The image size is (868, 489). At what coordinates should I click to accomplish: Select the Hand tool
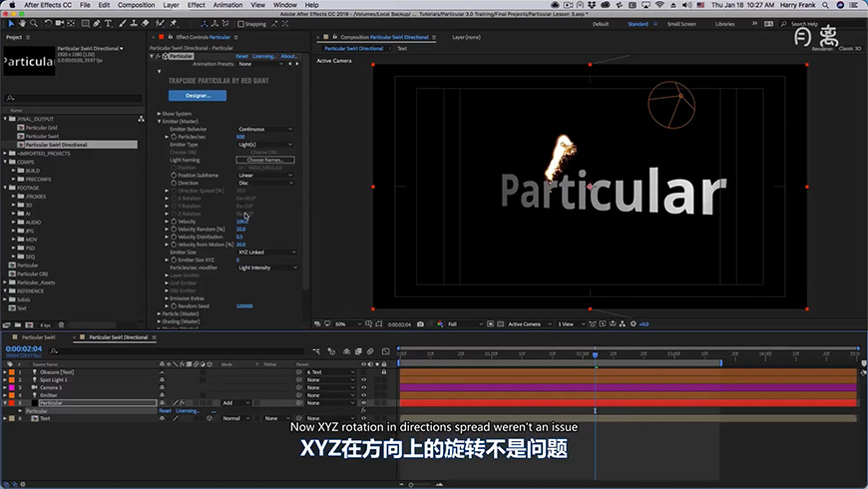pyautogui.click(x=22, y=24)
